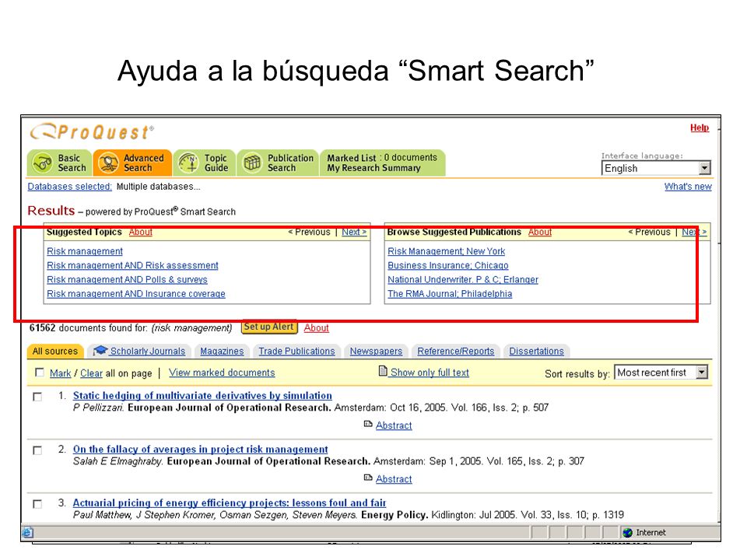Click the Risk management suggested topic

pyautogui.click(x=85, y=251)
